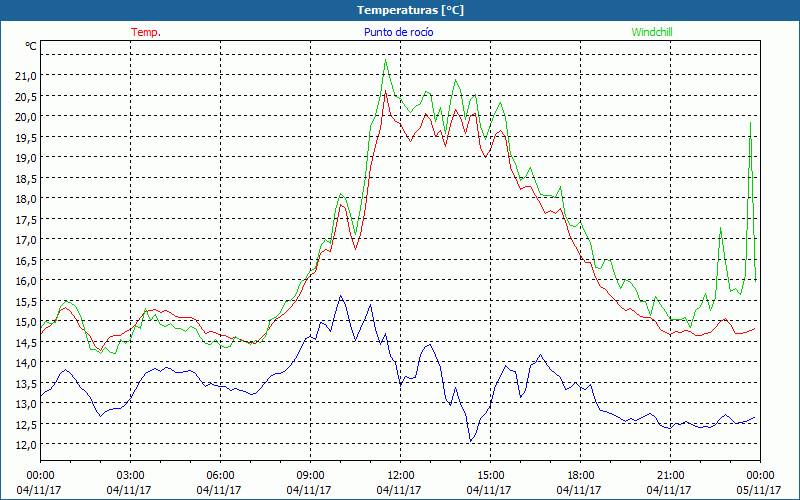The width and height of the screenshot is (800, 500).
Task: Select the blue "Punto de rocío" legend label
Action: 398,32
